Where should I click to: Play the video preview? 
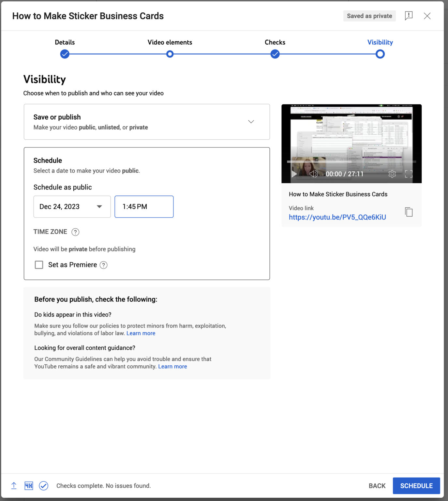pos(294,174)
